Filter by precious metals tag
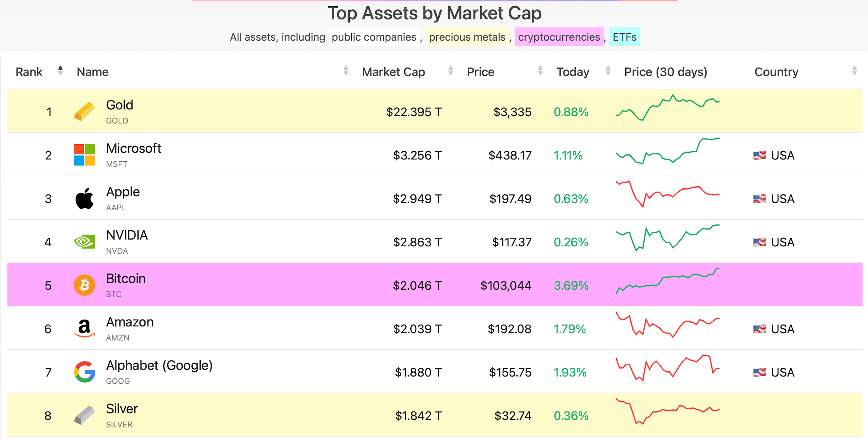868x440 pixels. click(467, 37)
